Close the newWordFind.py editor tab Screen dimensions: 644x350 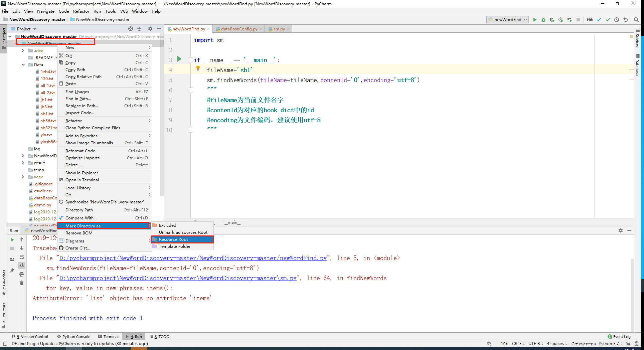[x=208, y=29]
